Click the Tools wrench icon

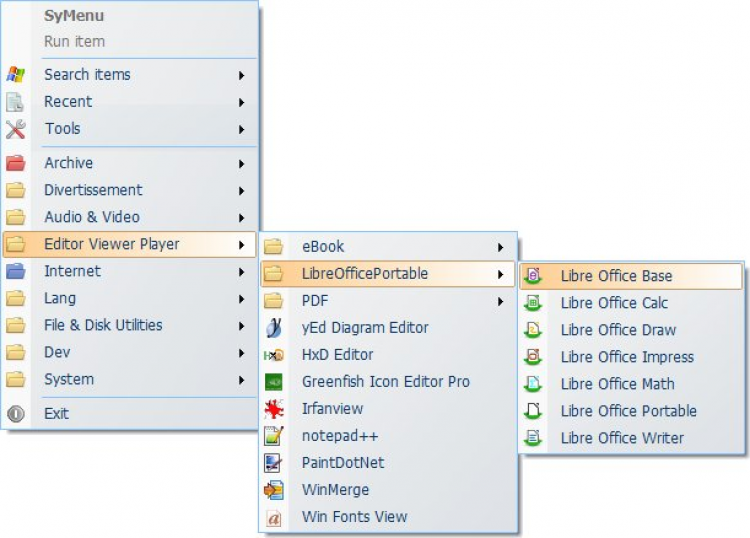16,129
